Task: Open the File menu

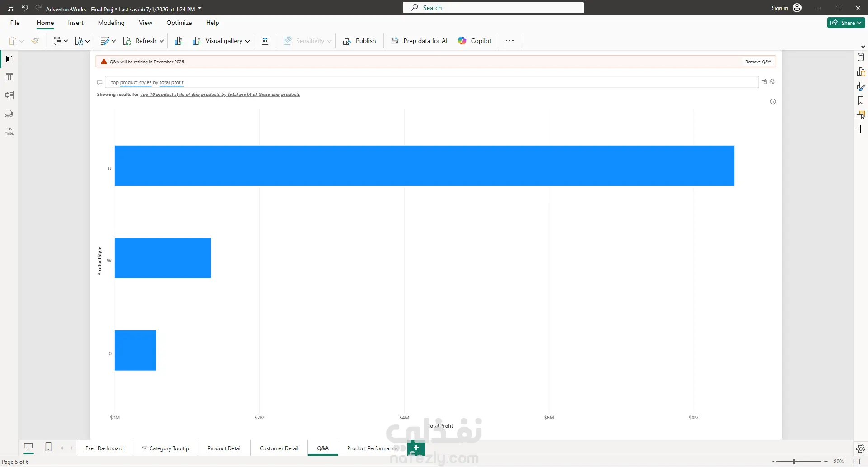Action: point(15,23)
